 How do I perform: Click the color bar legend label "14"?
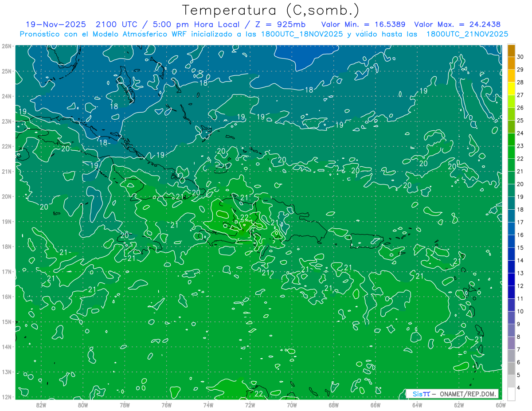[x=520, y=260]
